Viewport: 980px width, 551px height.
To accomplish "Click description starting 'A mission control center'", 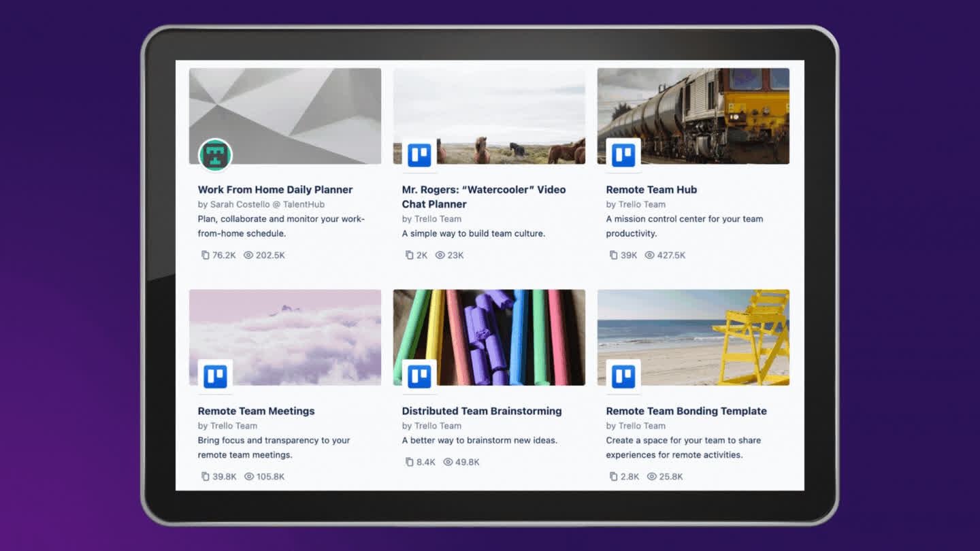I will point(685,226).
